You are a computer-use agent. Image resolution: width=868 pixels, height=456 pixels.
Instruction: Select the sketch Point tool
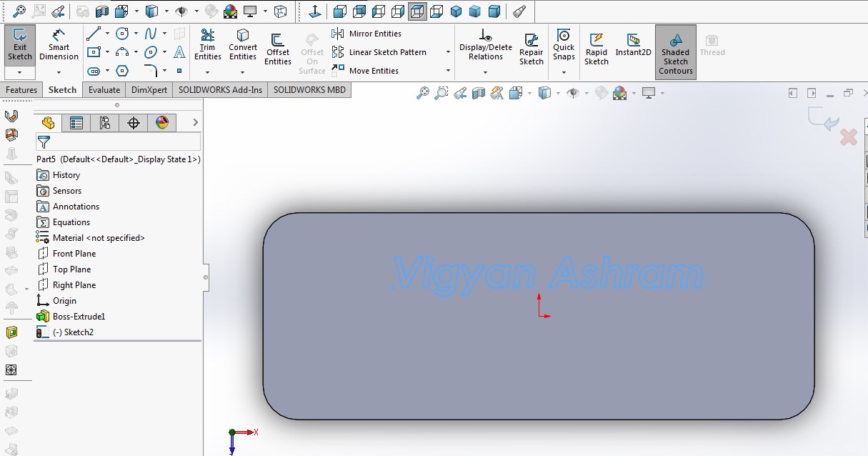click(179, 71)
